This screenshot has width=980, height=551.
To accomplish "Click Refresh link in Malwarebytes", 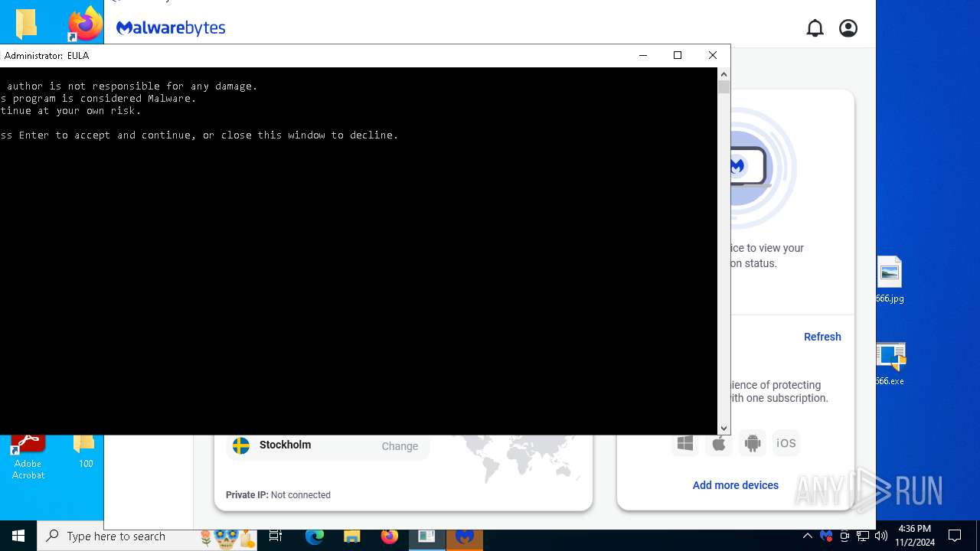I will [x=822, y=337].
